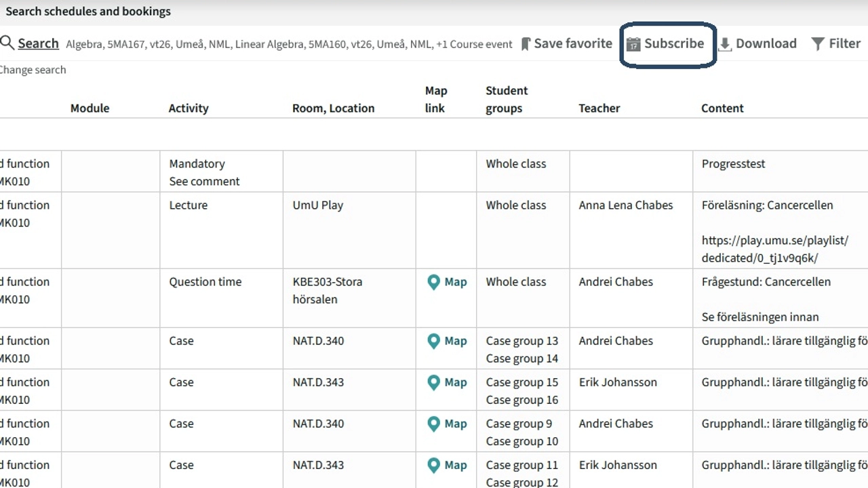Click the Teacher column header
The height and width of the screenshot is (488, 868).
(599, 108)
